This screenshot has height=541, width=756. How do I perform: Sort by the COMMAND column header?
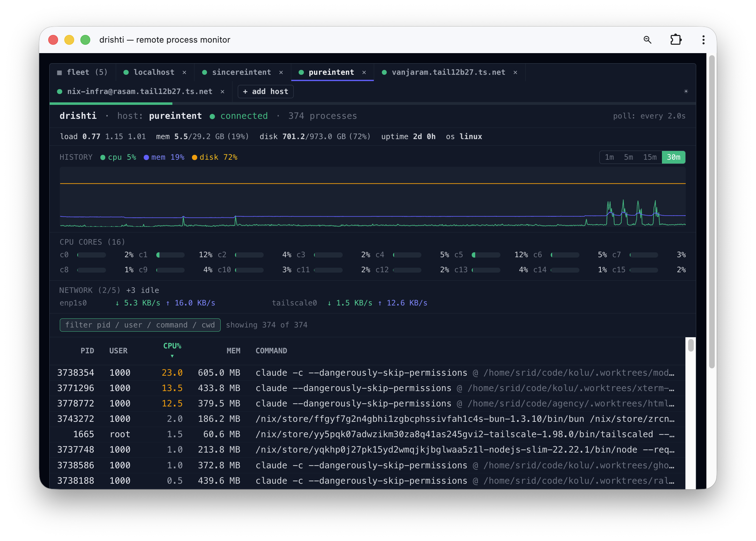point(271,351)
